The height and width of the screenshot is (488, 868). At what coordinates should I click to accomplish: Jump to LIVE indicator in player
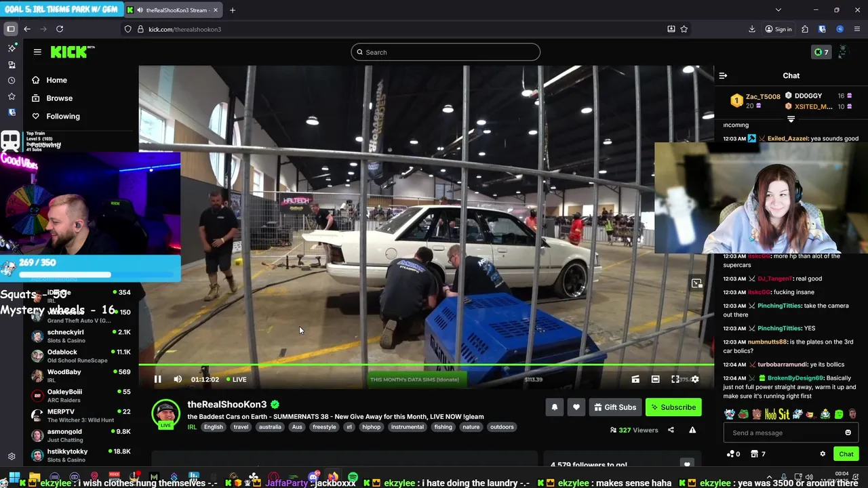point(237,380)
